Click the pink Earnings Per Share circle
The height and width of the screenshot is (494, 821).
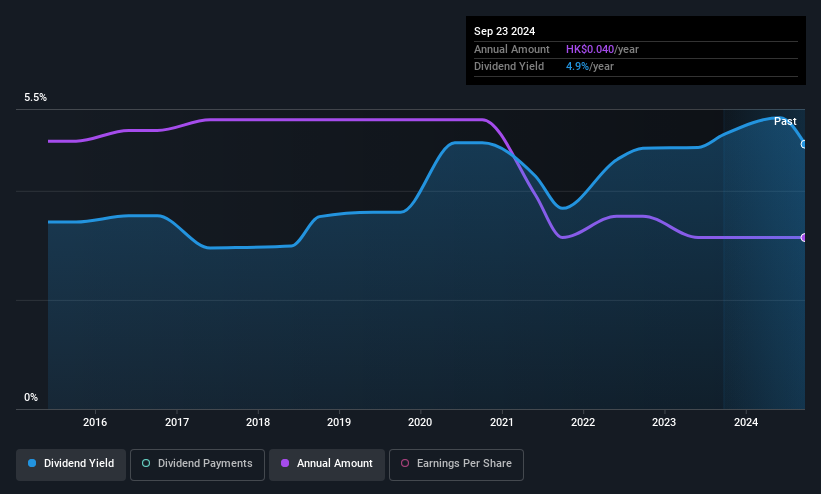(405, 463)
